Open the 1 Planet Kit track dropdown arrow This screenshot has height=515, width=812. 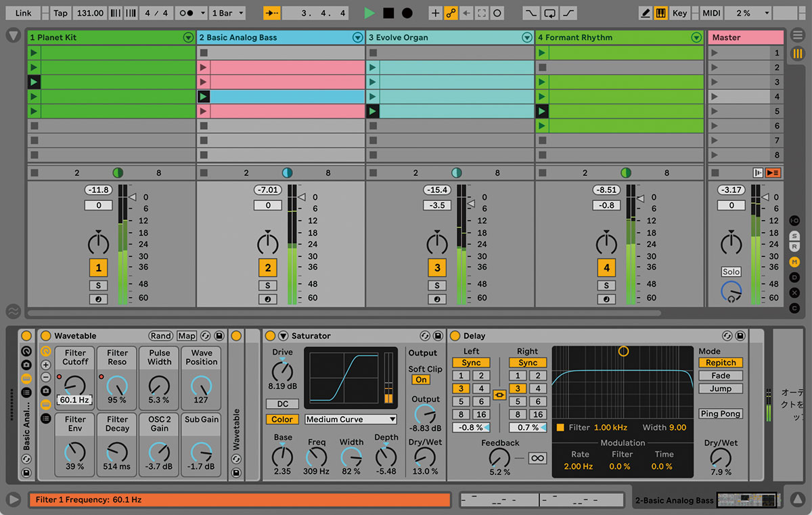click(188, 37)
